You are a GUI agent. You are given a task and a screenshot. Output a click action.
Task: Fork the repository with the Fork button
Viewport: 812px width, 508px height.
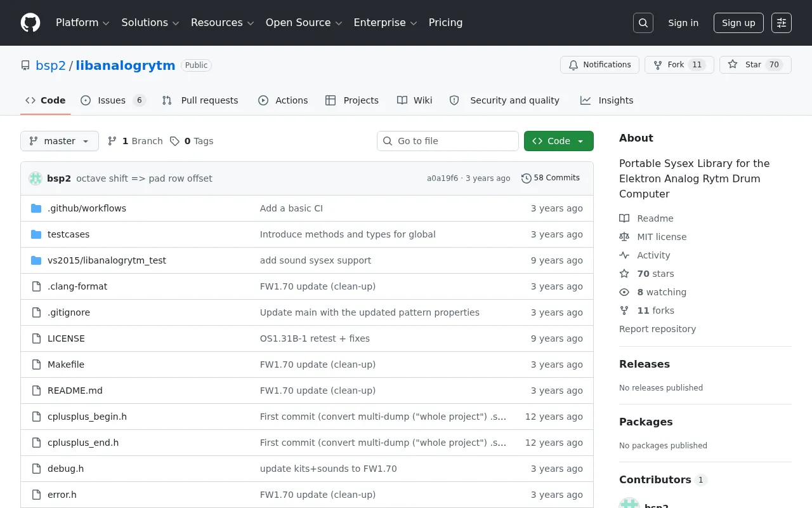[679, 65]
